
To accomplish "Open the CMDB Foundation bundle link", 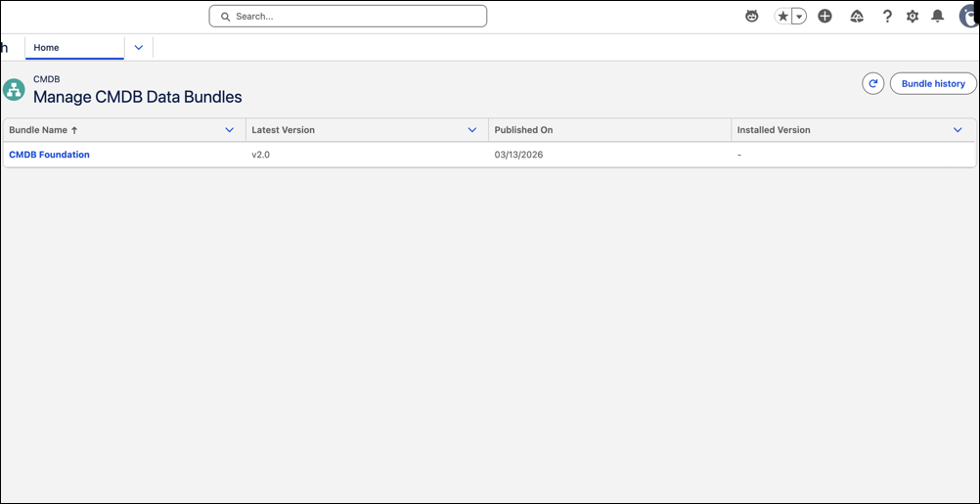I will pos(49,155).
